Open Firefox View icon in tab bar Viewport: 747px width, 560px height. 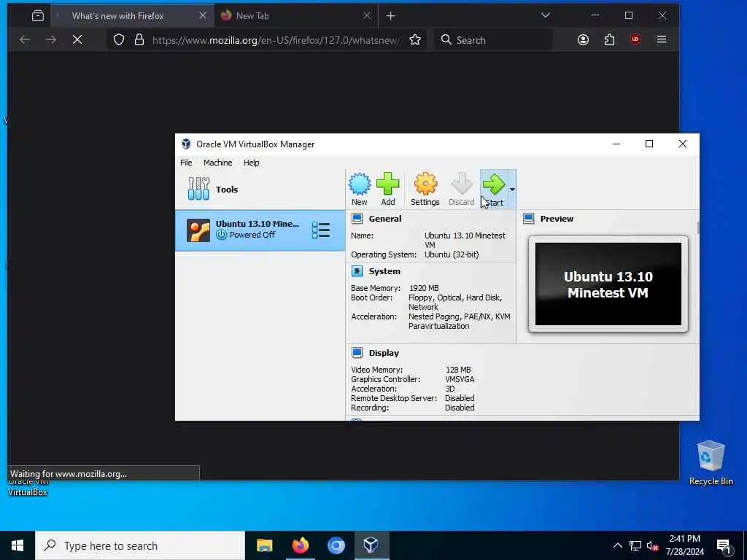click(x=38, y=16)
